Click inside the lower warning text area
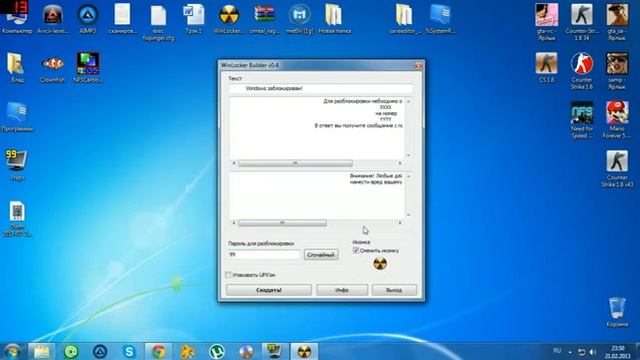 (x=317, y=195)
